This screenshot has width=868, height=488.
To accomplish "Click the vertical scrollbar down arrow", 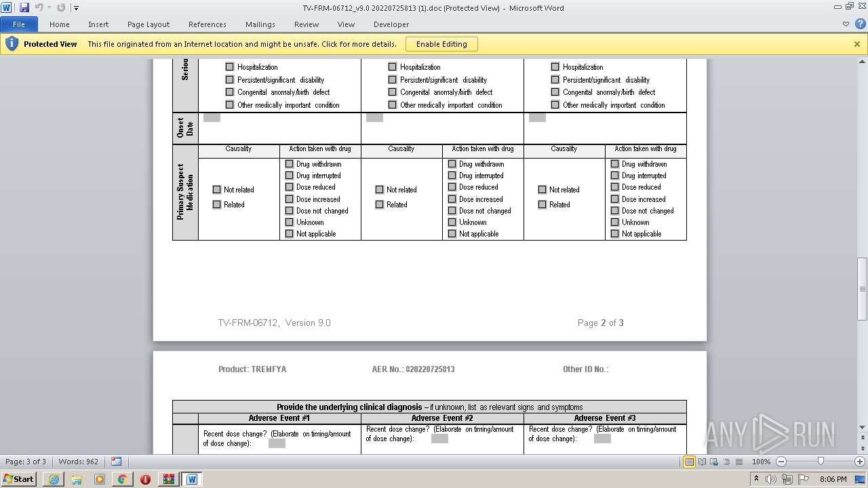I will [x=863, y=428].
